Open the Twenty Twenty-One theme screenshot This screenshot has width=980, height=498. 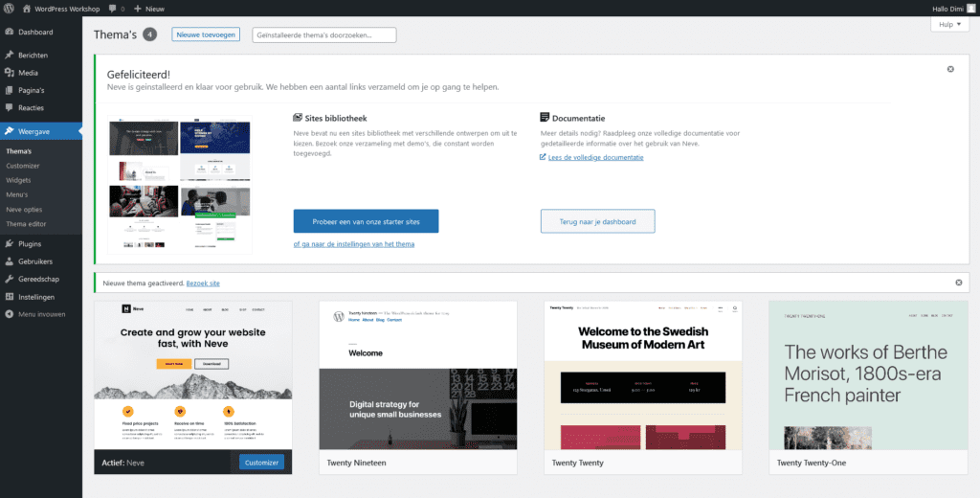tap(868, 375)
